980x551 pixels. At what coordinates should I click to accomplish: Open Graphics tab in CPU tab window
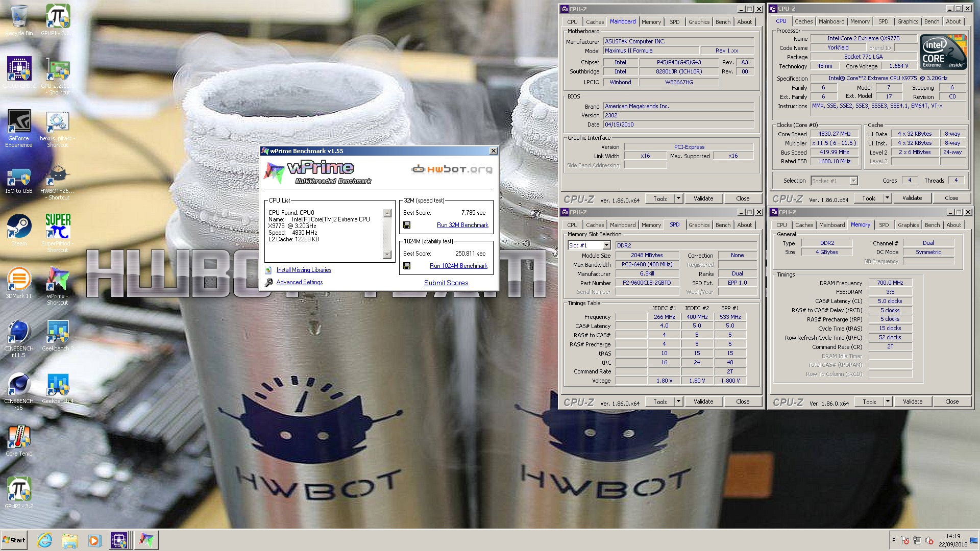(x=908, y=21)
